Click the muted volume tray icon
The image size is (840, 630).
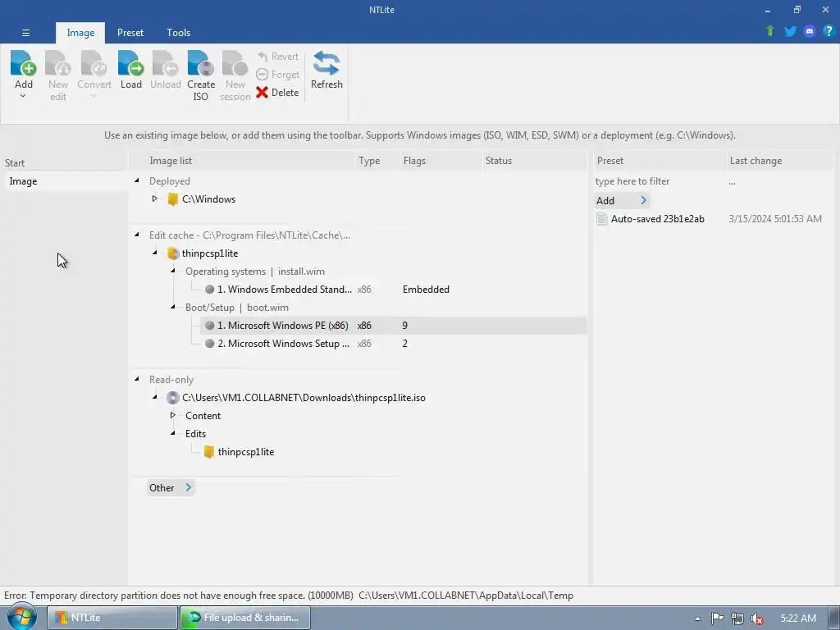[x=757, y=619]
